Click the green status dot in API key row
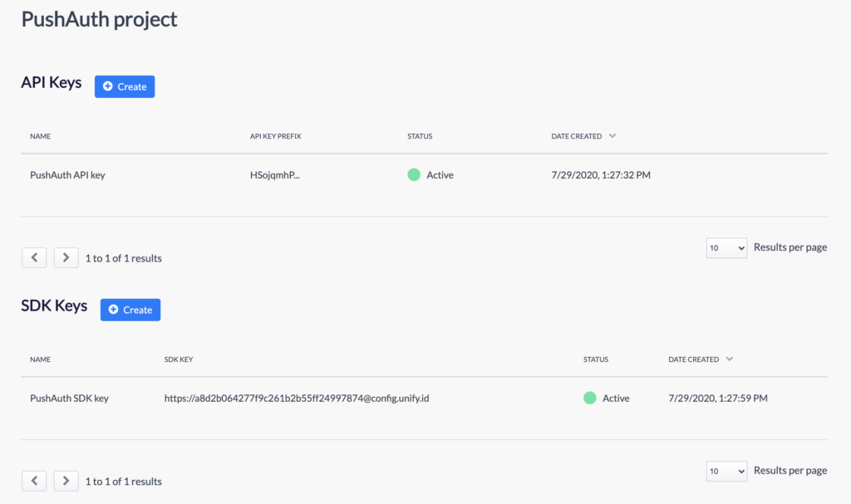Image resolution: width=851 pixels, height=504 pixels. 414,174
